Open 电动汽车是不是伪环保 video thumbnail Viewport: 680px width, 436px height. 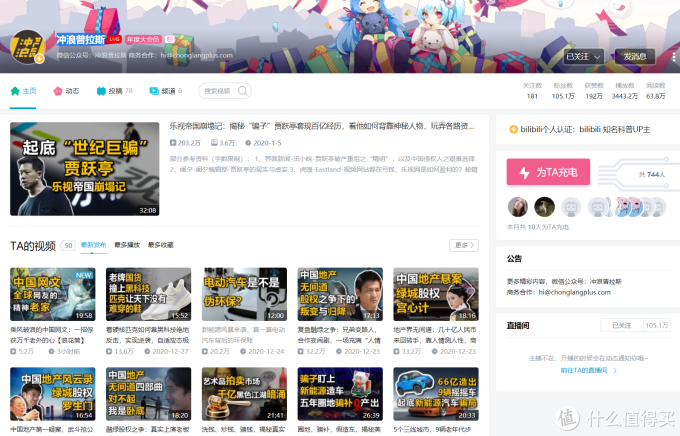click(244, 294)
